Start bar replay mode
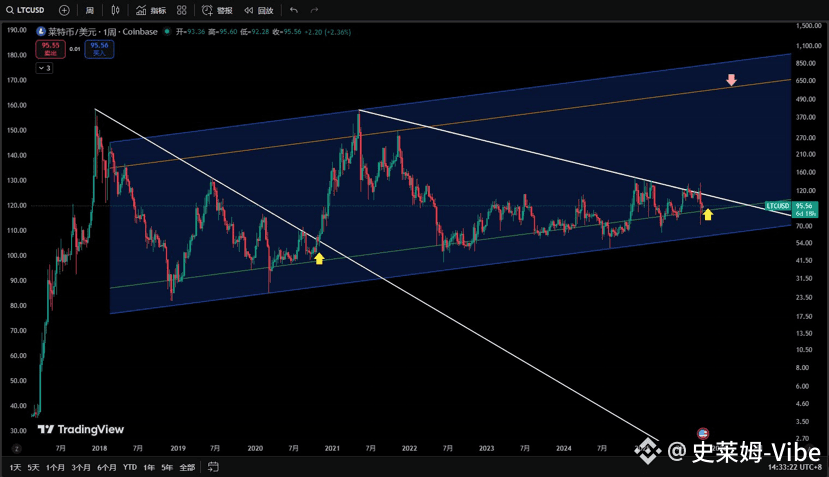The image size is (829, 477). click(259, 10)
